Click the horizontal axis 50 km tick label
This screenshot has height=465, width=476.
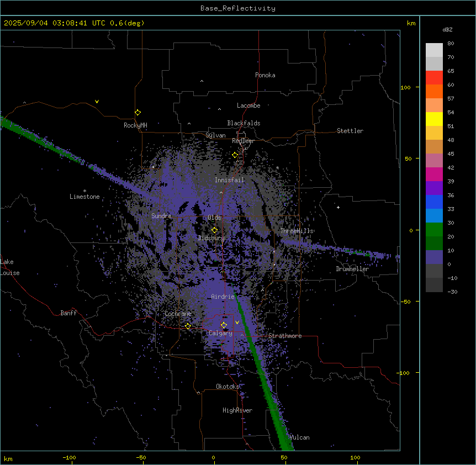(x=284, y=457)
